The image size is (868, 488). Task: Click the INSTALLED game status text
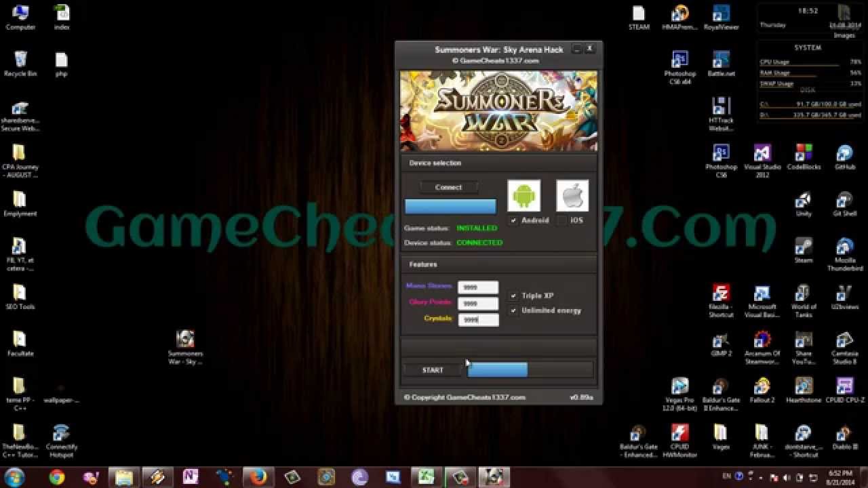pyautogui.click(x=477, y=228)
